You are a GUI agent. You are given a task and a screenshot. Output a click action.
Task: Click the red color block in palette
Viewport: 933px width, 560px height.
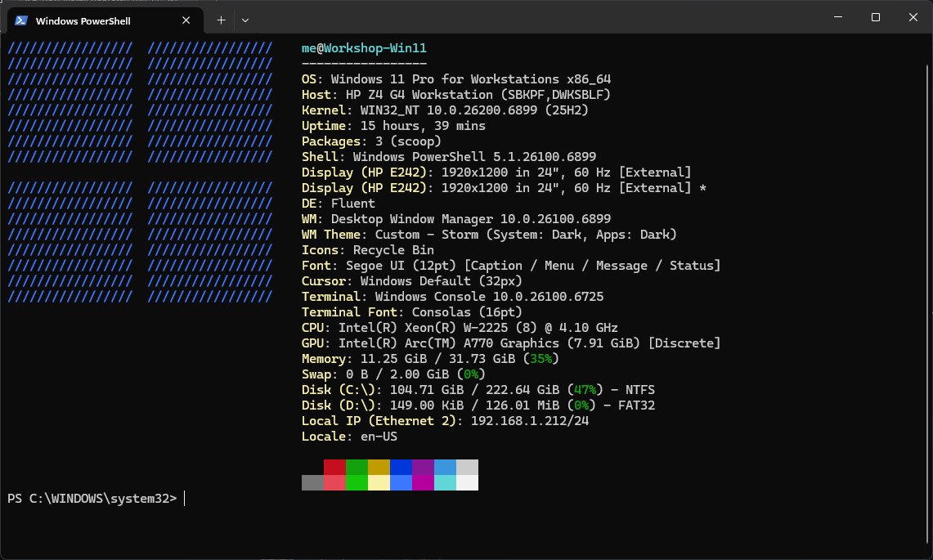(334, 467)
